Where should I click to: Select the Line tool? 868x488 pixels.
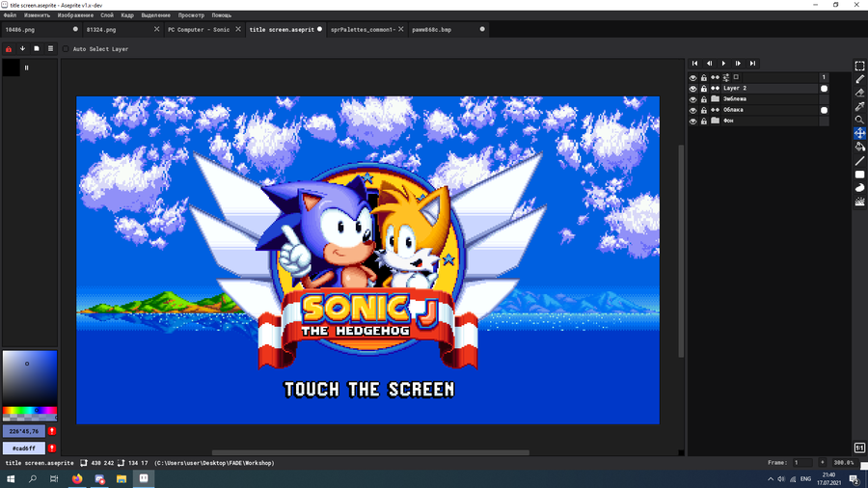[x=859, y=161]
